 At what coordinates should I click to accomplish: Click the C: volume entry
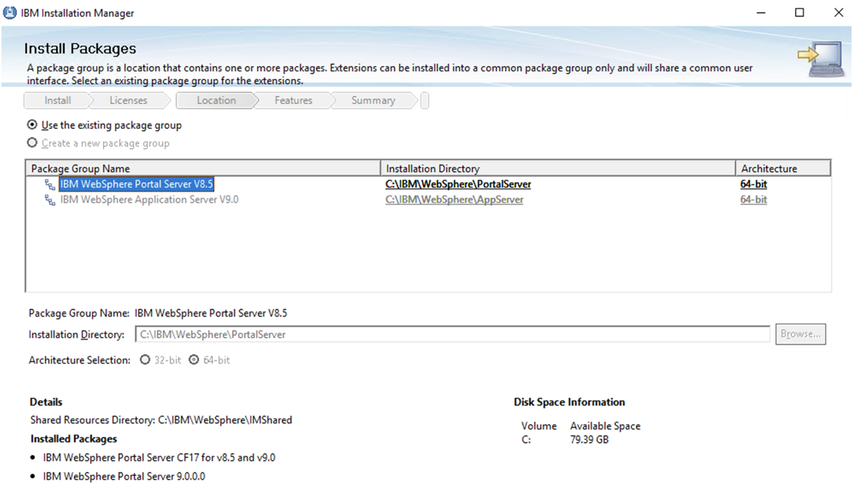tap(526, 440)
